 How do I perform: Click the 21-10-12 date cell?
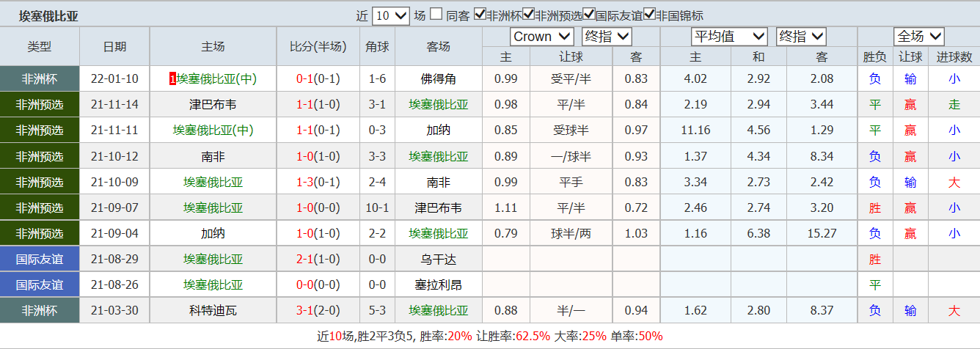[114, 156]
